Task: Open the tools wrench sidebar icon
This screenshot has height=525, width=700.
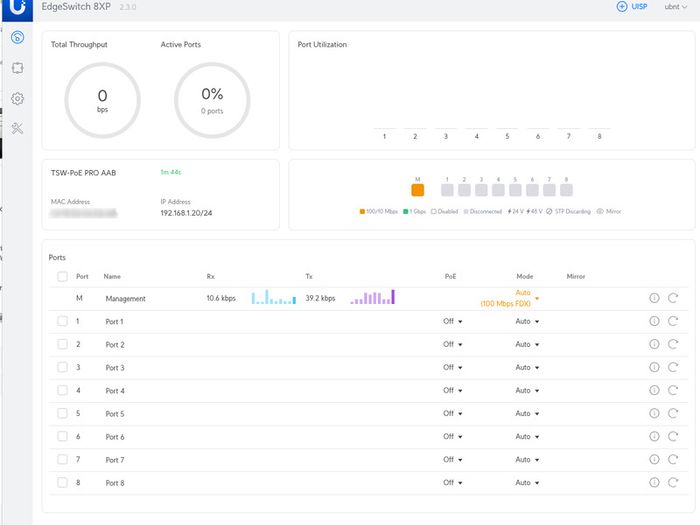Action: click(17, 129)
